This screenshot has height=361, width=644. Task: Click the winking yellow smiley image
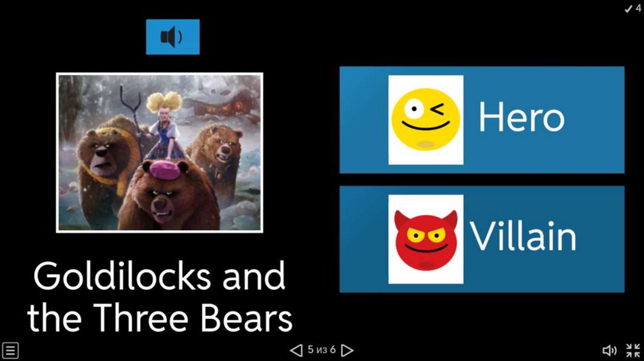coord(426,119)
